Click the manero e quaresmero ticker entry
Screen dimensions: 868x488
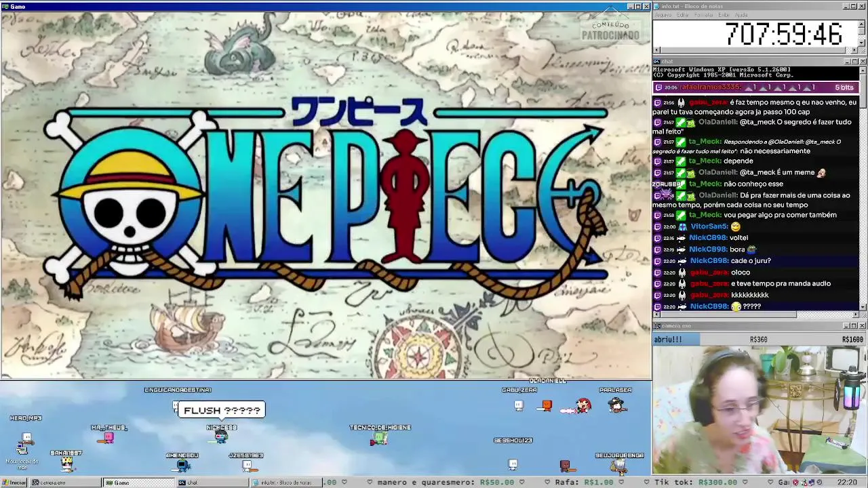[x=446, y=483]
